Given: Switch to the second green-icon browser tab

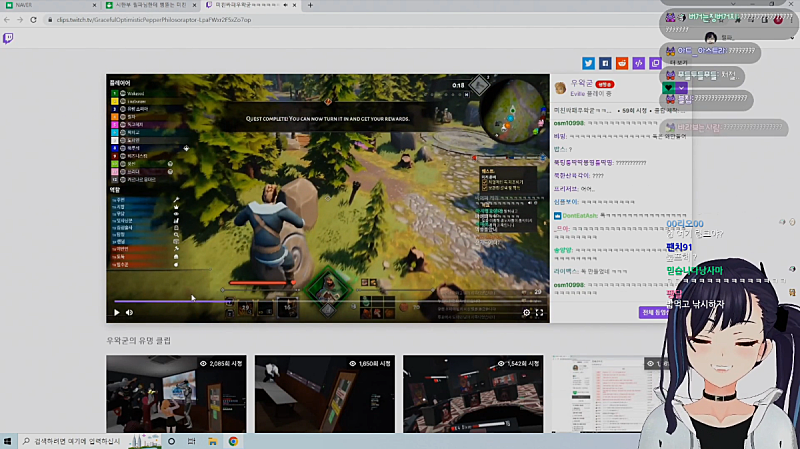Looking at the screenshot, I should click(150, 5).
